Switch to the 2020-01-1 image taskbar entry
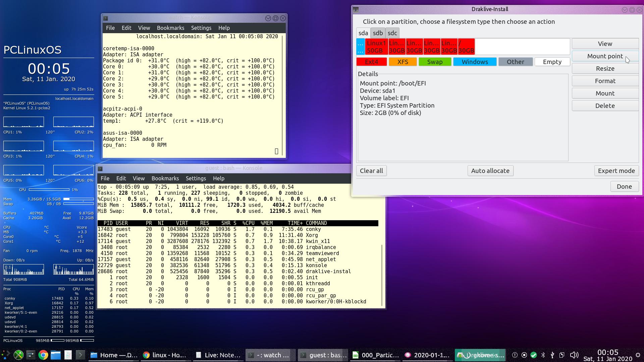The height and width of the screenshot is (362, 644). (x=428, y=355)
